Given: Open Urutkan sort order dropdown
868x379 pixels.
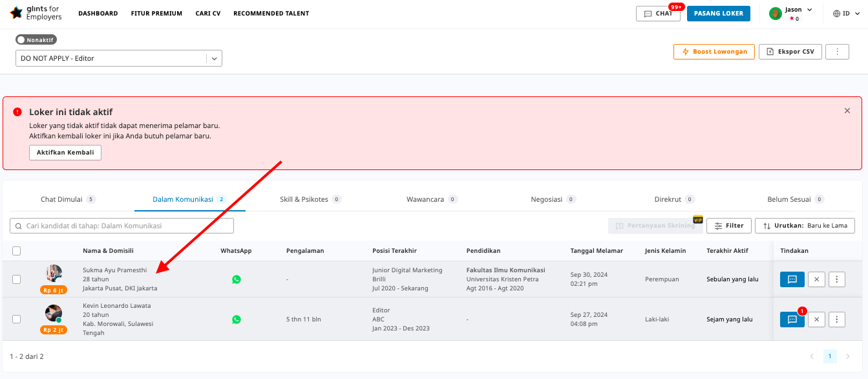Looking at the screenshot, I should (805, 226).
